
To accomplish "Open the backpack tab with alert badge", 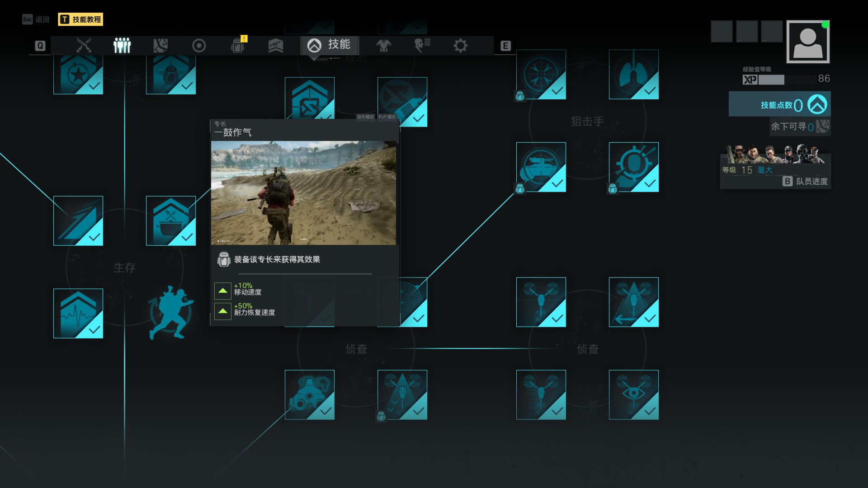I will (x=237, y=46).
